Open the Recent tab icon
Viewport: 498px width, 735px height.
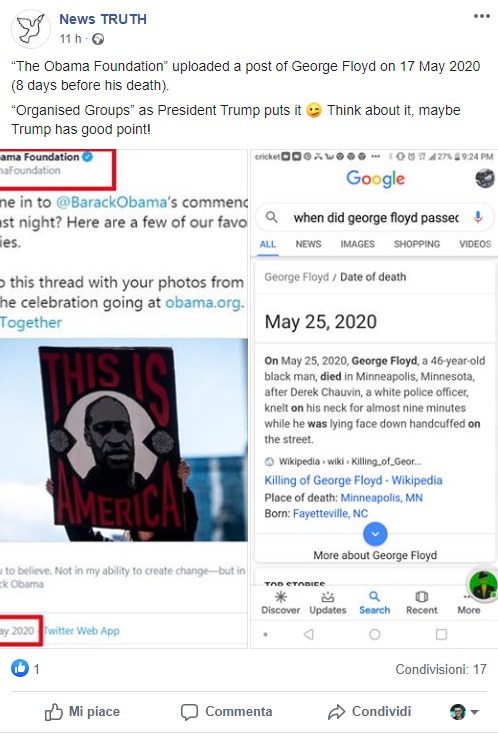[x=422, y=596]
